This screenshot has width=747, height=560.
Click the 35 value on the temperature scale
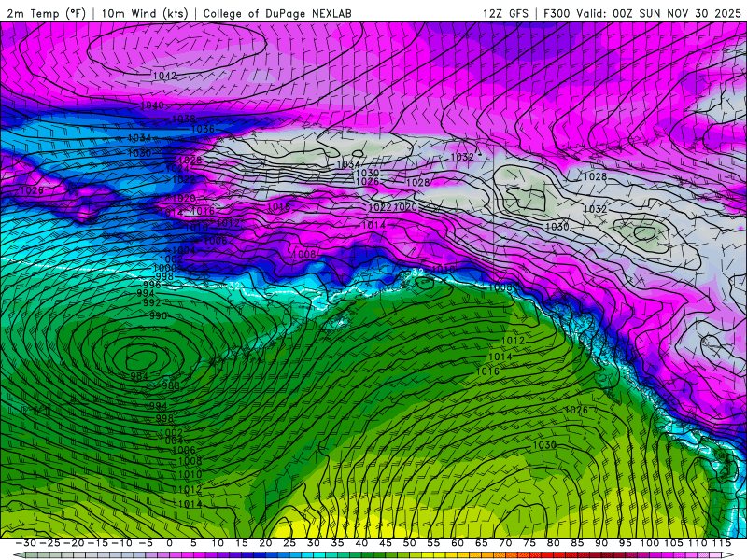337,543
